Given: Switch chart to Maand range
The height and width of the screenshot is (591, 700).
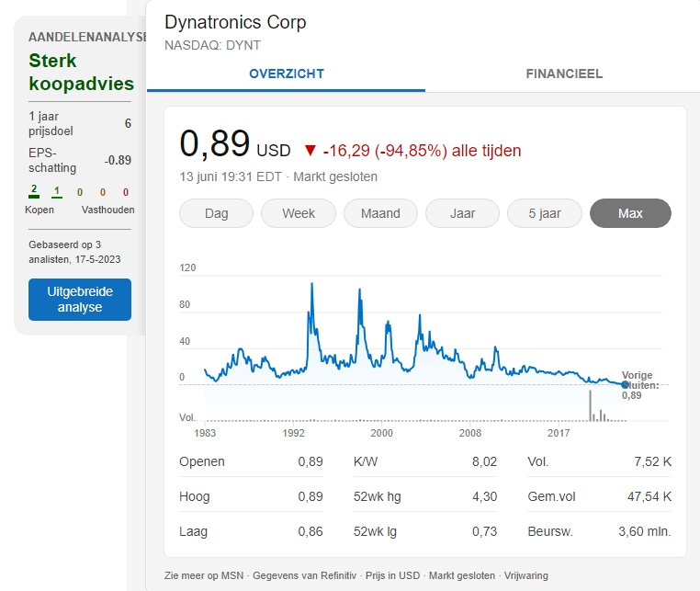Looking at the screenshot, I should pyautogui.click(x=380, y=213).
